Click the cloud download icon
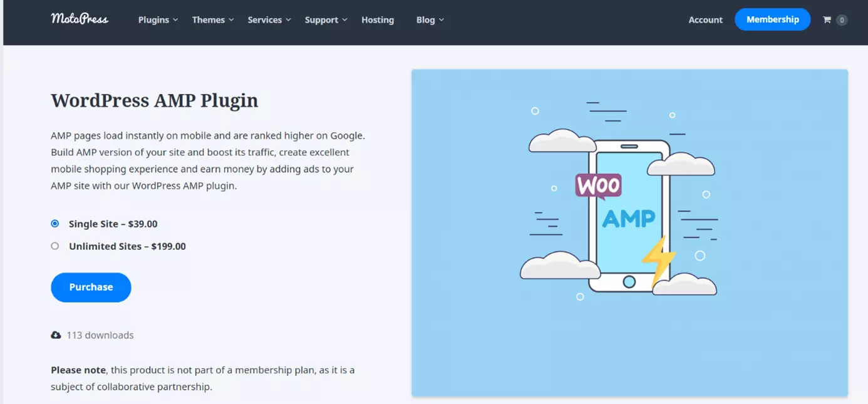868x404 pixels. 56,335
